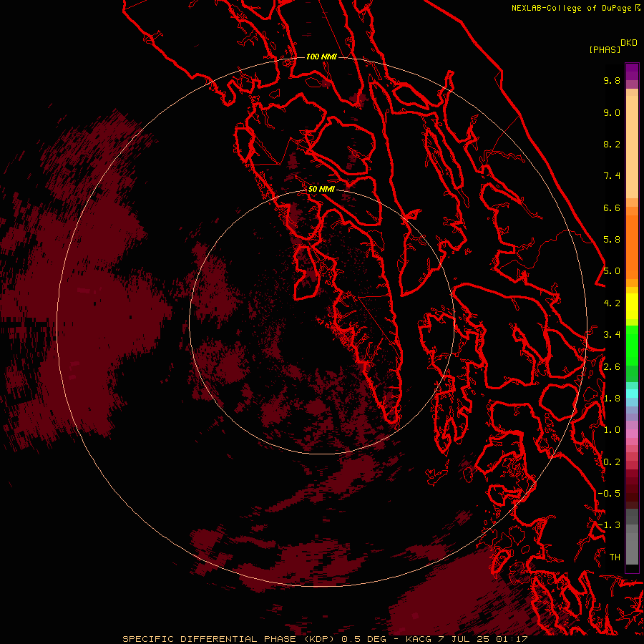Click the [PHAS] units label
Image resolution: width=644 pixels, height=644 pixels.
605,49
